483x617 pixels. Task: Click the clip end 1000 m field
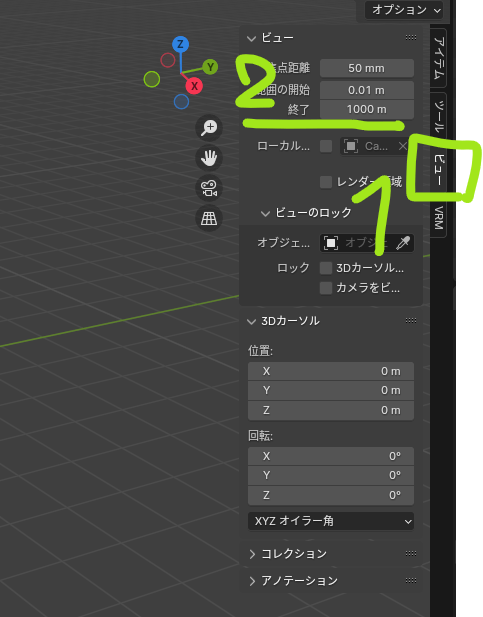[367, 109]
